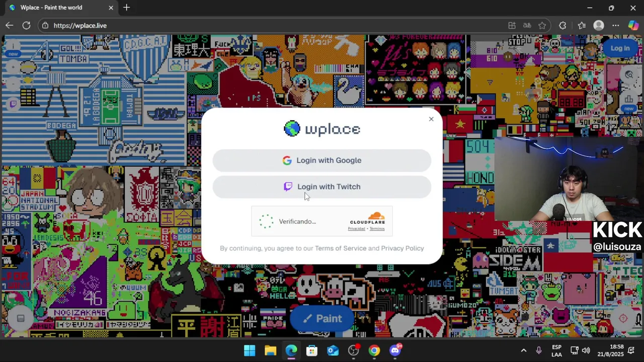
Task: Open browser Extensions puzzle icon
Action: [x=562, y=25]
